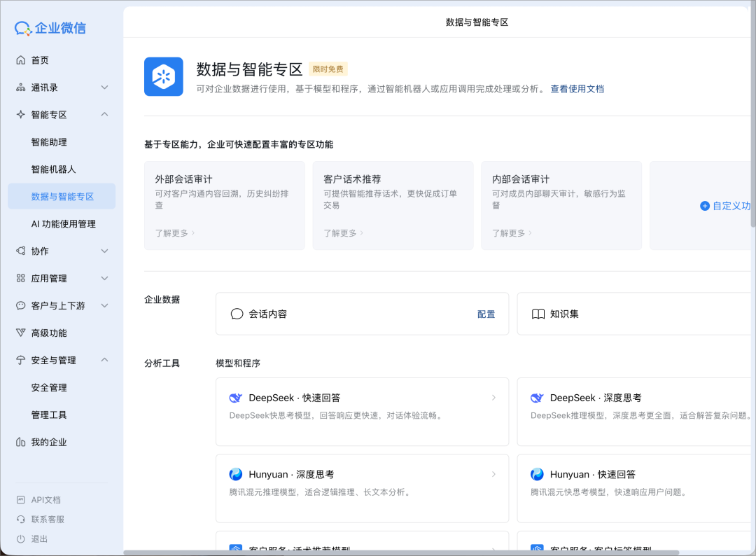The height and width of the screenshot is (556, 756).
Task: Expand the 客户与上下游 menu chevron
Action: [104, 305]
